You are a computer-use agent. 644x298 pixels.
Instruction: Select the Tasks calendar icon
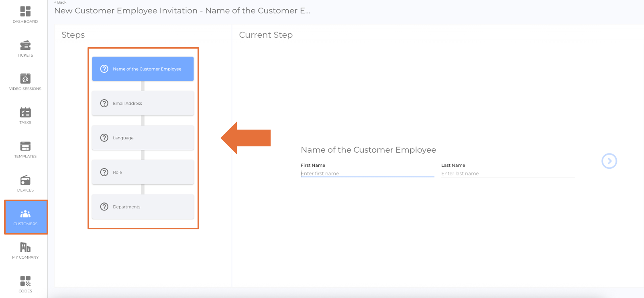[25, 112]
